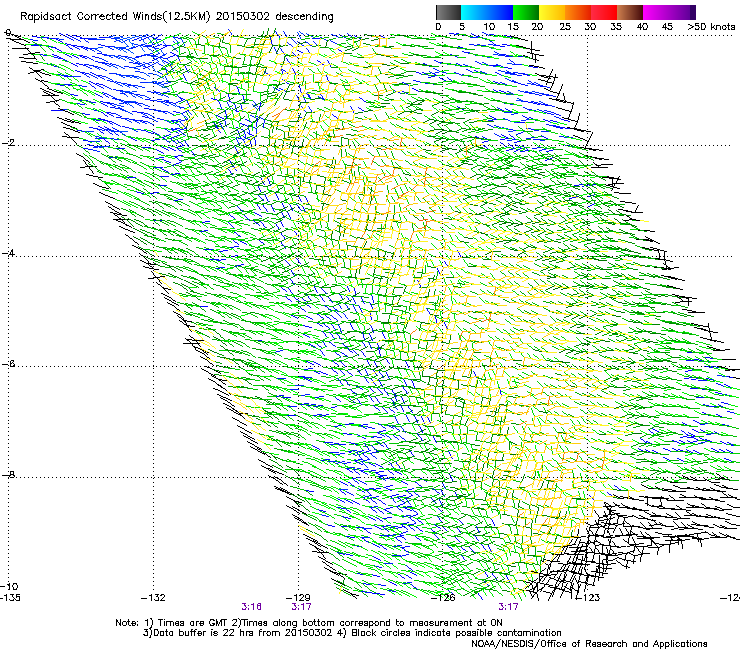Select the magenta 40-45 knots color swatch

(x=656, y=12)
